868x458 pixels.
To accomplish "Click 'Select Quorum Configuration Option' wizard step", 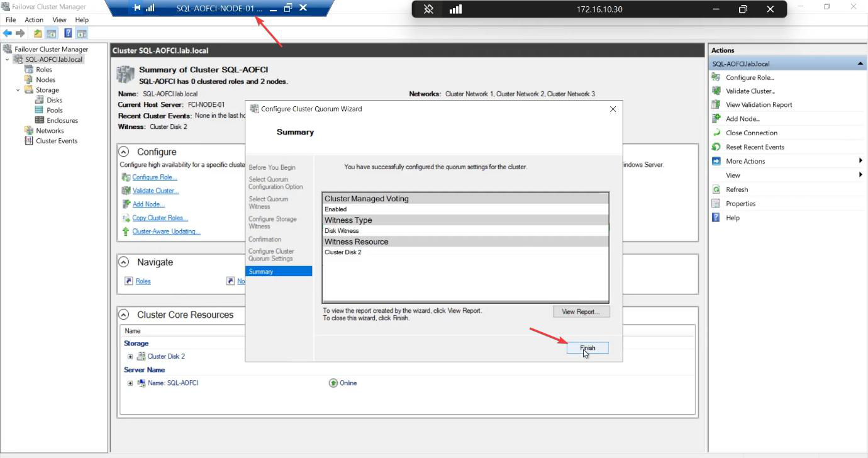I will click(x=275, y=183).
